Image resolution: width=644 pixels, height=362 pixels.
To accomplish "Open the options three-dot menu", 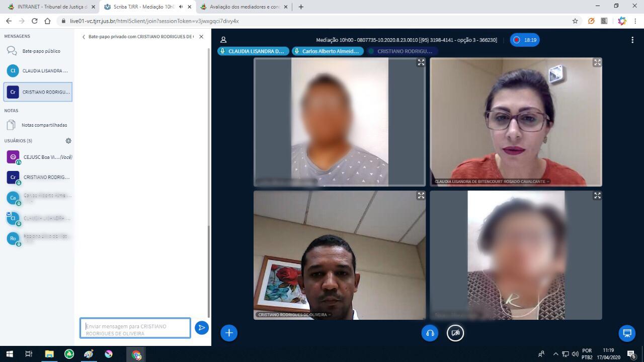I will (x=632, y=40).
